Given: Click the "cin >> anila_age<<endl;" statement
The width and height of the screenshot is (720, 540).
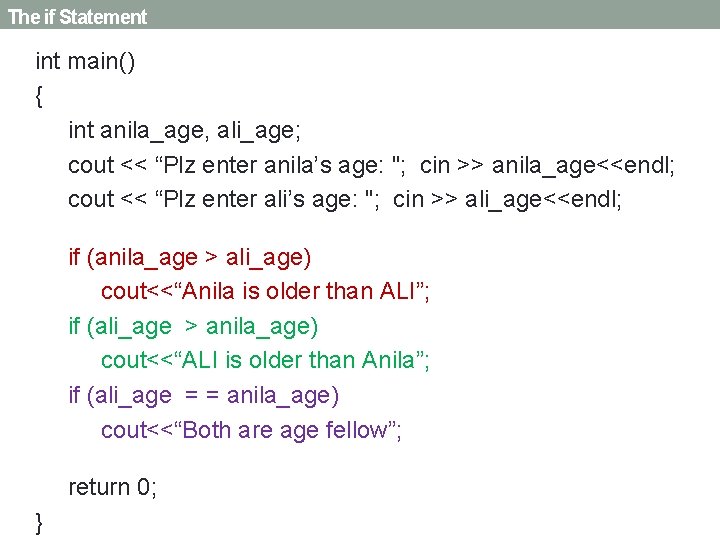Looking at the screenshot, I should (547, 164).
